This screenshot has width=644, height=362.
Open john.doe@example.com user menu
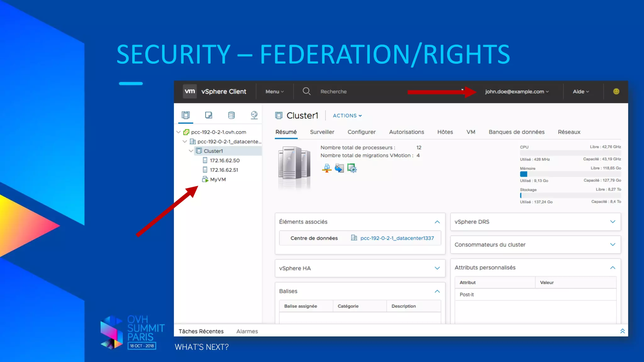tap(517, 91)
